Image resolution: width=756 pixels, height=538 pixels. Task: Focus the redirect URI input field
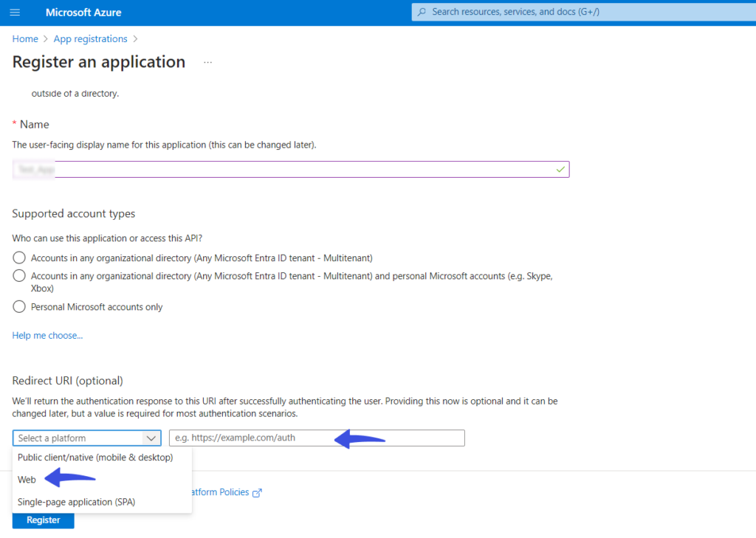(x=317, y=438)
